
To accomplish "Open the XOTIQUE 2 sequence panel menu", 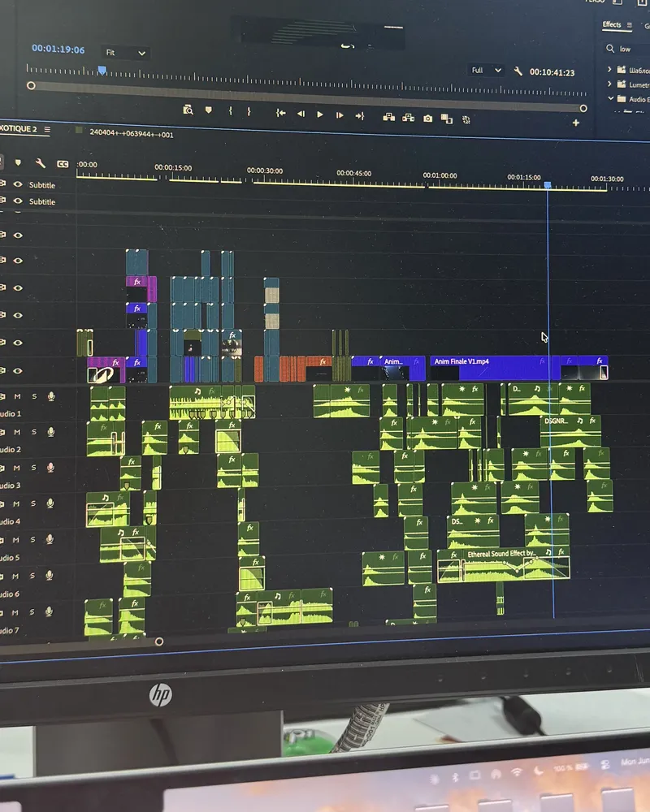I will coord(47,129).
